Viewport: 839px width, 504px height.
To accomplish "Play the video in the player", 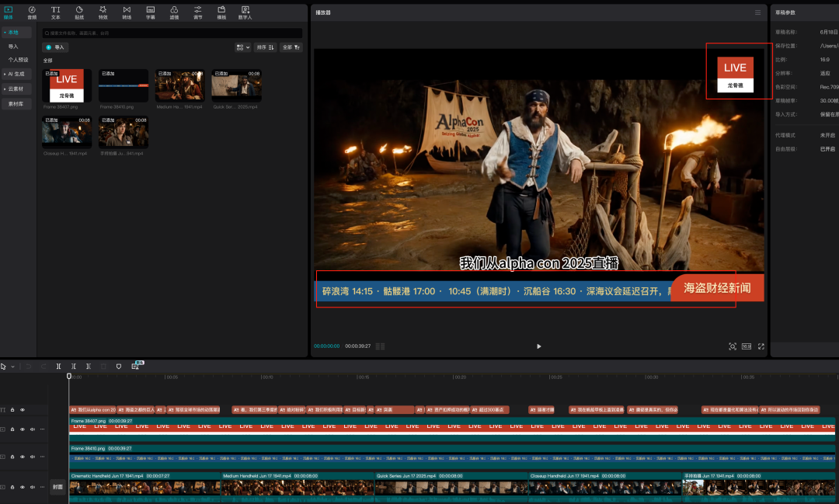I will coord(539,346).
